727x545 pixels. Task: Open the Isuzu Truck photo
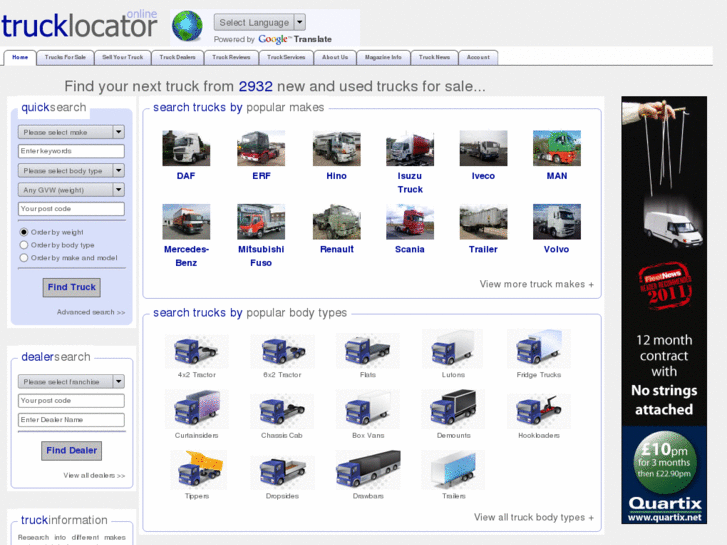point(410,148)
